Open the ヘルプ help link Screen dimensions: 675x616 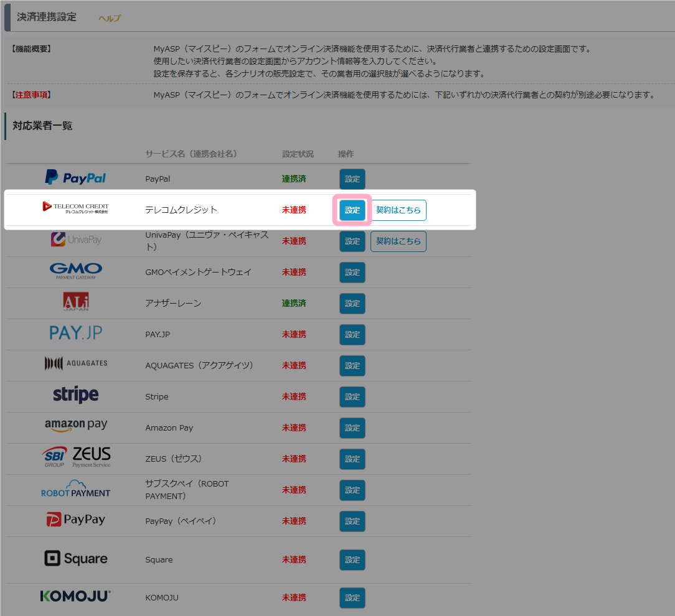click(110, 18)
